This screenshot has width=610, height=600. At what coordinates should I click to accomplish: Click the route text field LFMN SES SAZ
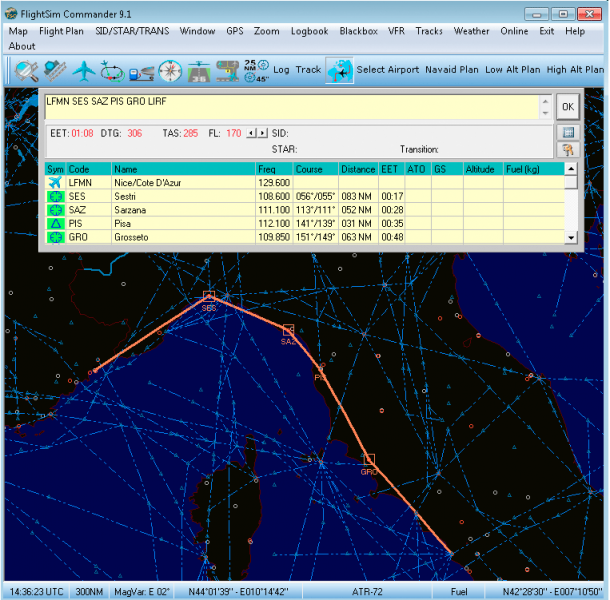[292, 107]
